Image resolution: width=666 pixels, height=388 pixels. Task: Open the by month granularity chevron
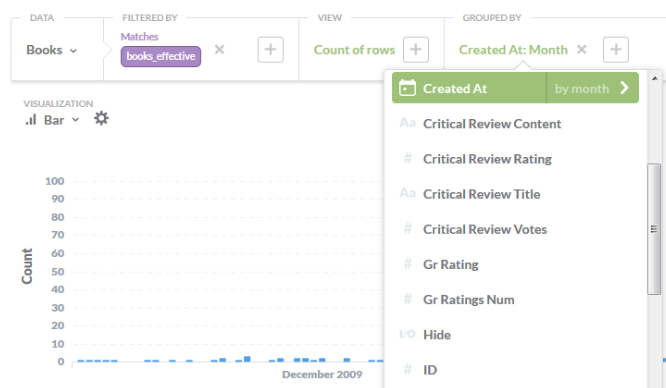click(x=624, y=88)
